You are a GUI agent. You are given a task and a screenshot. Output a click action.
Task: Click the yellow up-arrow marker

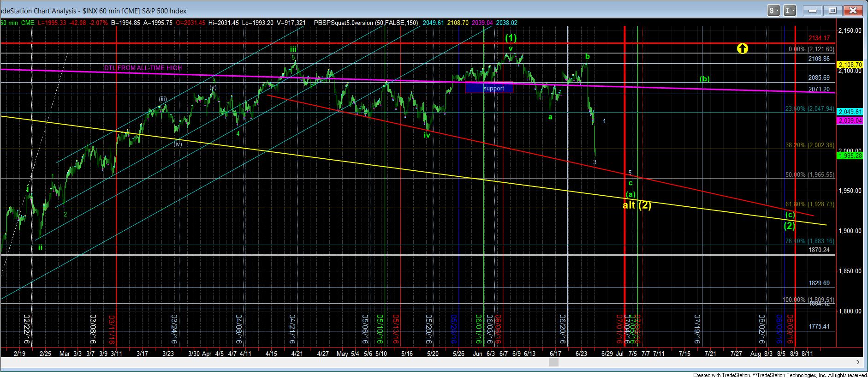coord(742,48)
